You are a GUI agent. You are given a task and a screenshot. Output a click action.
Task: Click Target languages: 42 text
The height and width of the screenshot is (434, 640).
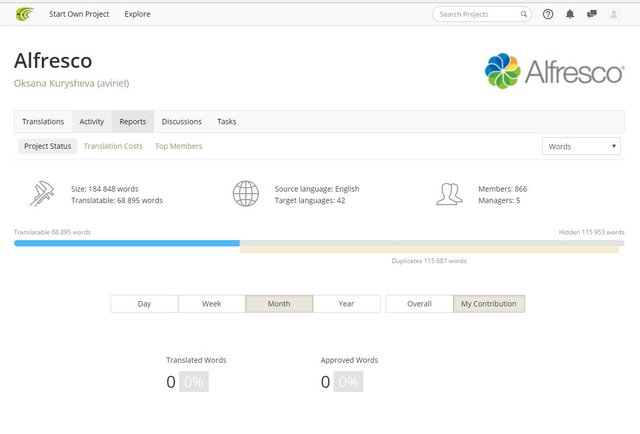(310, 200)
